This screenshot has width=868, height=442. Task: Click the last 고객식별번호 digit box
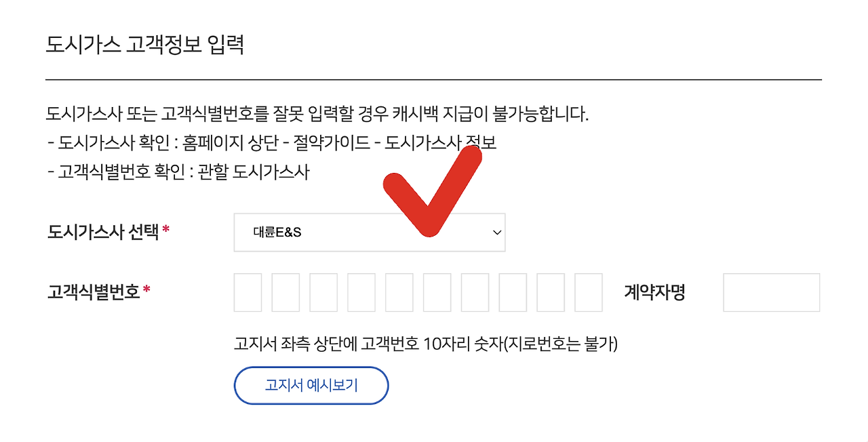coord(589,292)
